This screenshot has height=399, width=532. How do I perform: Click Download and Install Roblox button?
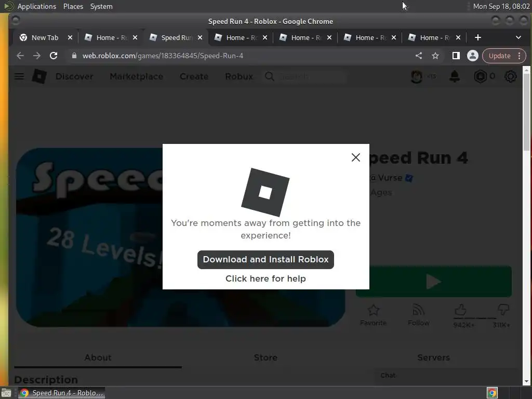pos(265,260)
